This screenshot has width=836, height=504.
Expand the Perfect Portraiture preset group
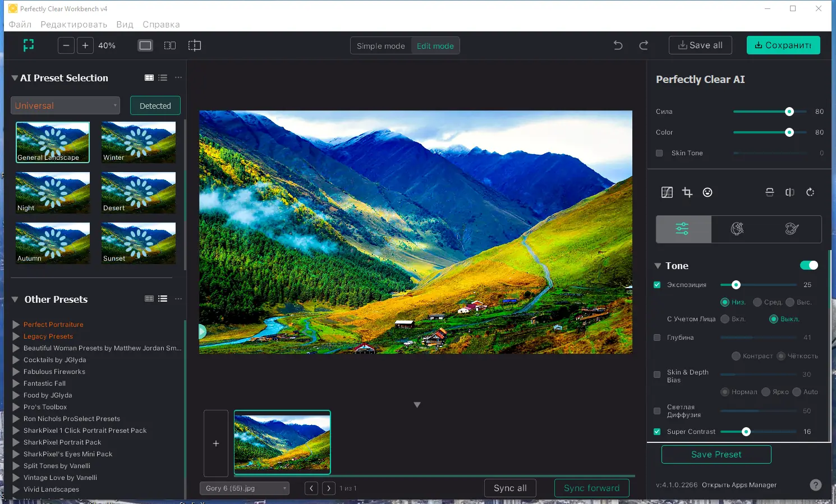(16, 325)
